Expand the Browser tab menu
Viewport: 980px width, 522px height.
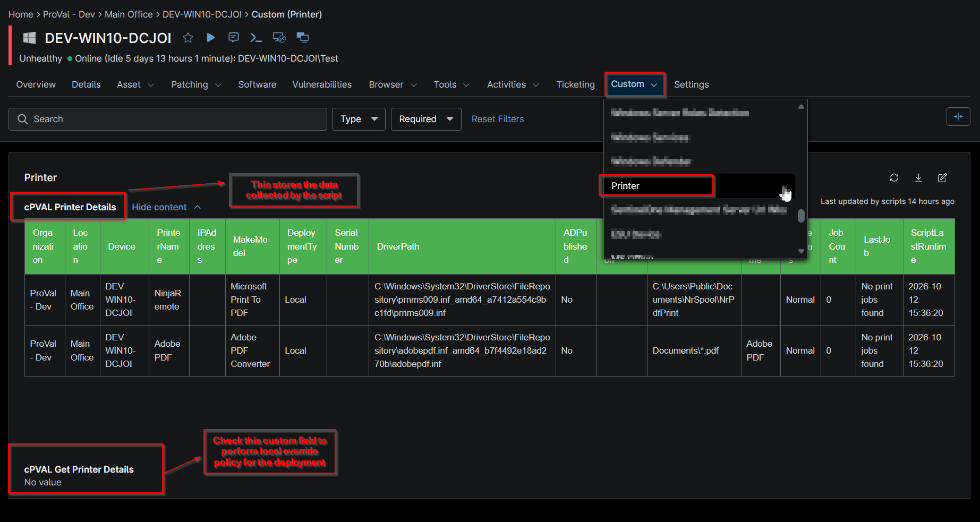pyautogui.click(x=393, y=85)
